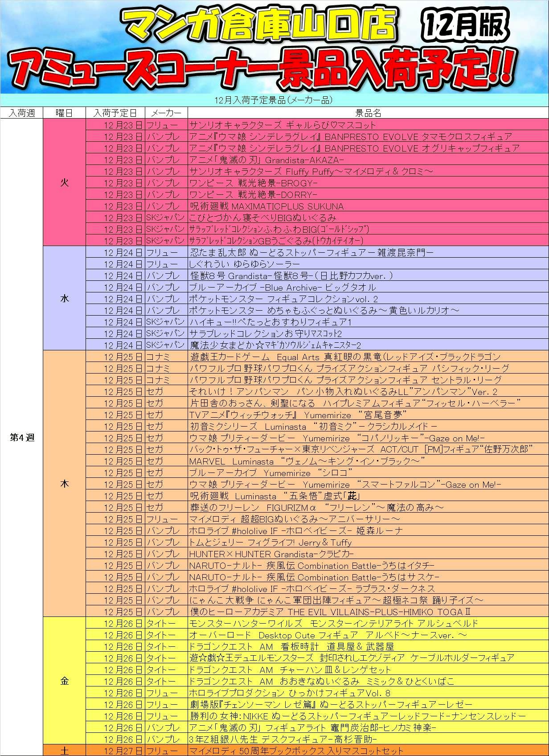This screenshot has height=756, width=549.
Task: Select the マイメロディ 50周年ブックボックス row
Action: click(296, 751)
